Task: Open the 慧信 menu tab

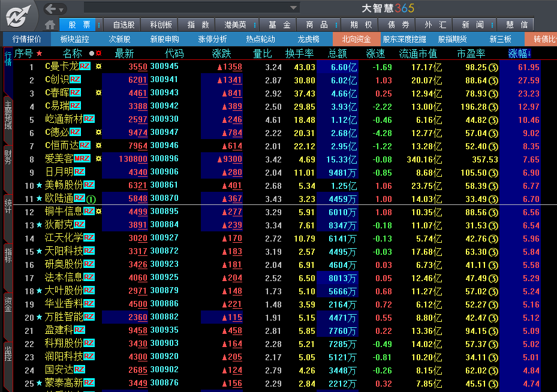Action: point(516,25)
